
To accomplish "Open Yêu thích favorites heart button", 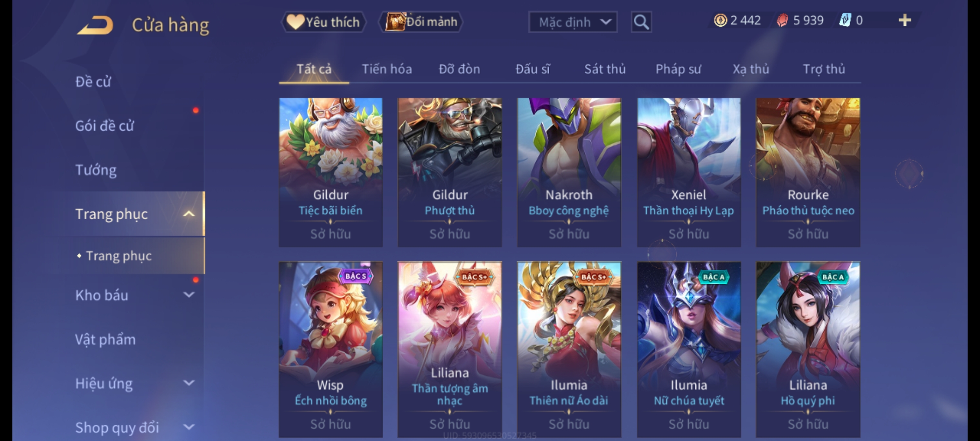I will 323,22.
